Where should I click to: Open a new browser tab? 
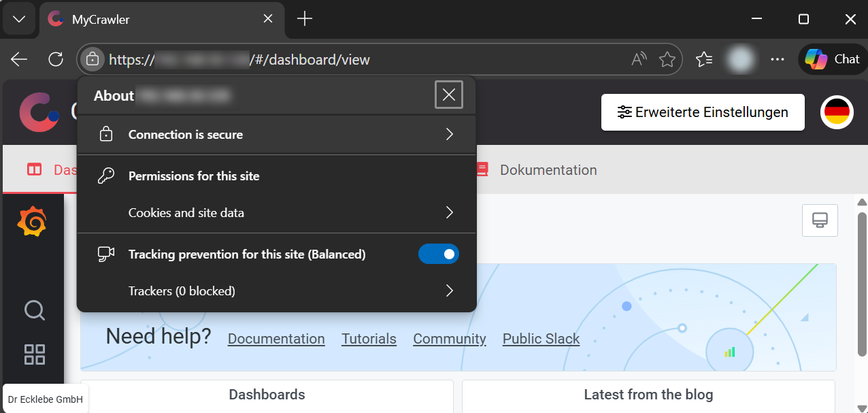305,19
